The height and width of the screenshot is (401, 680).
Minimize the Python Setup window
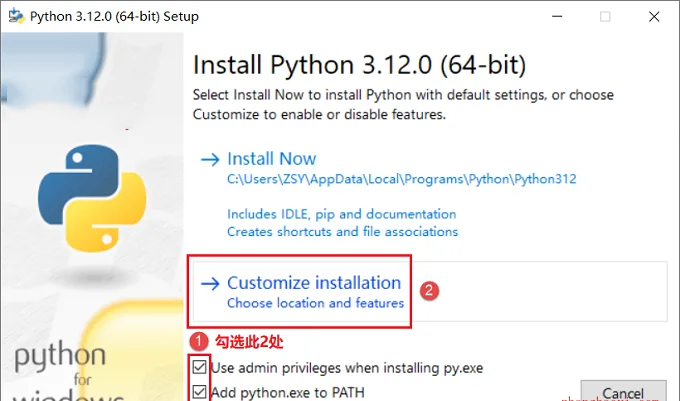click(557, 16)
